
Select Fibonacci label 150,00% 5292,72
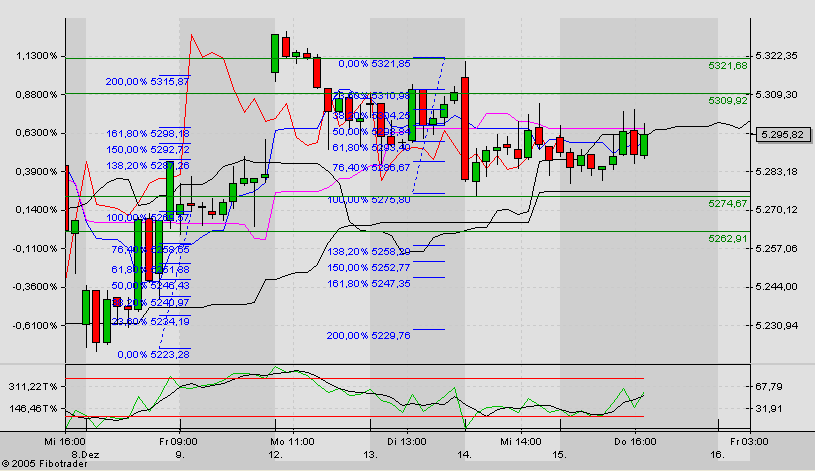(148, 150)
